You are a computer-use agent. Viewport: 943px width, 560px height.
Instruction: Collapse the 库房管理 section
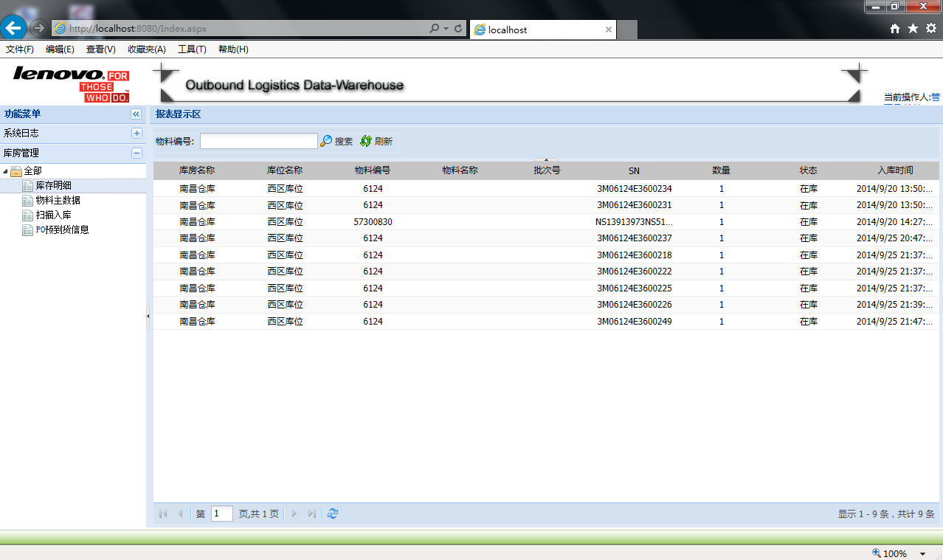click(137, 153)
